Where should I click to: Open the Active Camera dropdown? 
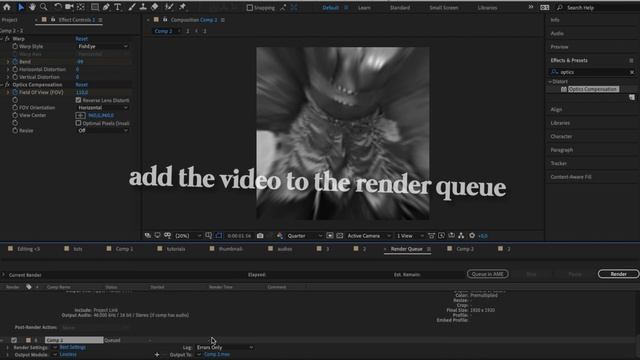click(x=369, y=236)
